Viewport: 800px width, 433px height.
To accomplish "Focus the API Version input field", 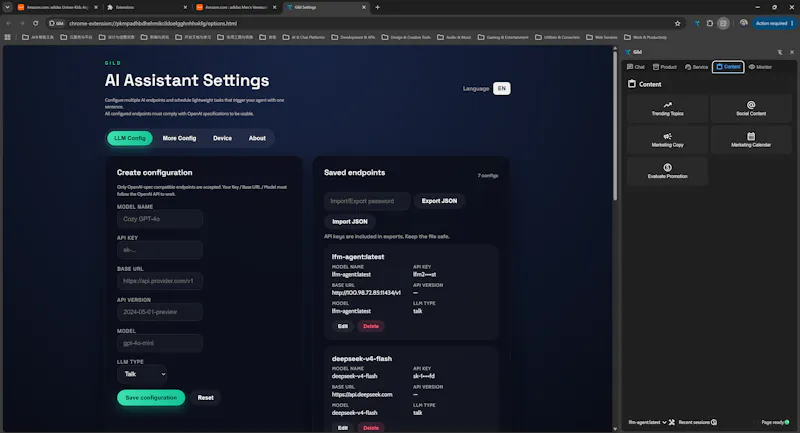I will (160, 312).
